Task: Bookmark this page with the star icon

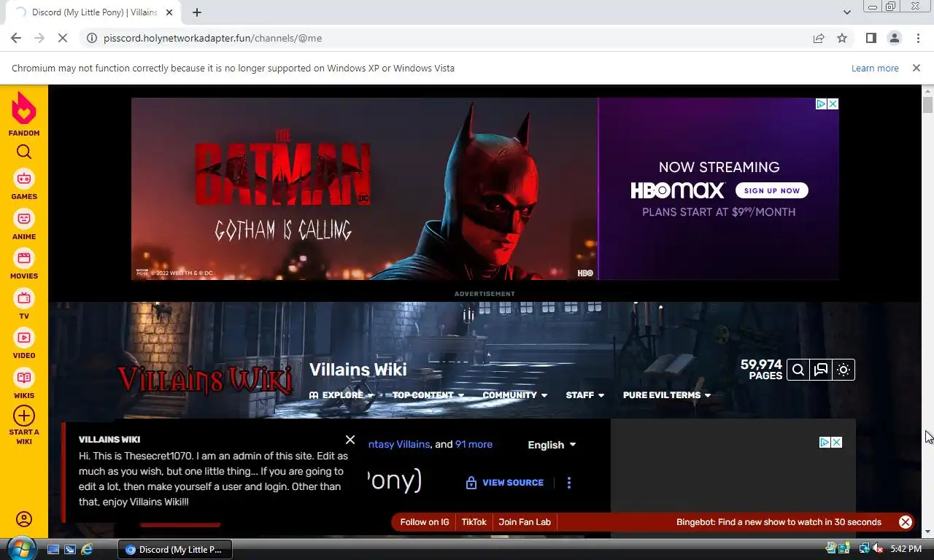Action: (842, 38)
